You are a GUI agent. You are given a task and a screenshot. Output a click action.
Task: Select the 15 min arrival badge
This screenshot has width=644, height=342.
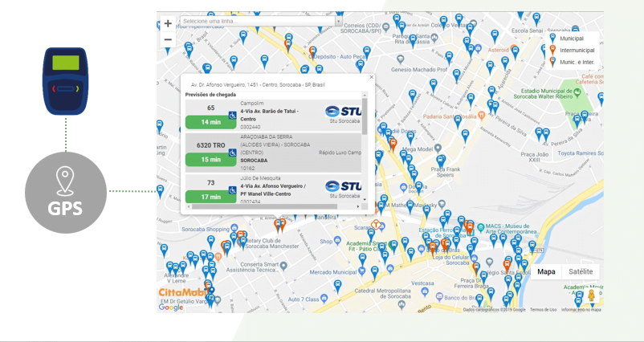[x=210, y=160]
